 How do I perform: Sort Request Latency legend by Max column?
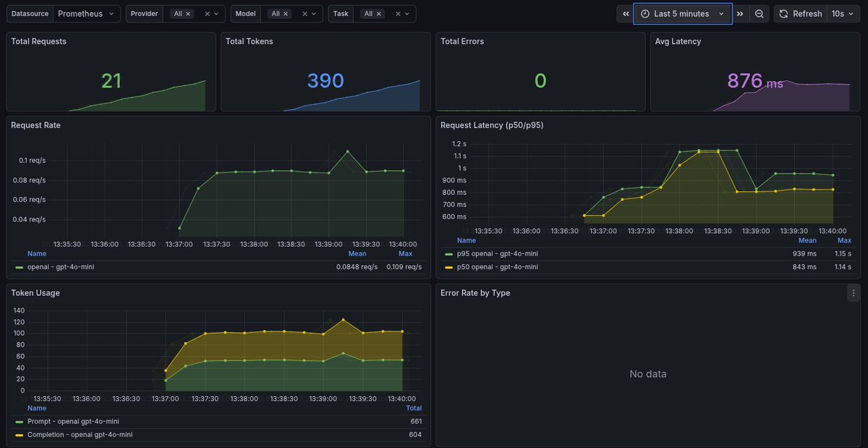click(844, 240)
